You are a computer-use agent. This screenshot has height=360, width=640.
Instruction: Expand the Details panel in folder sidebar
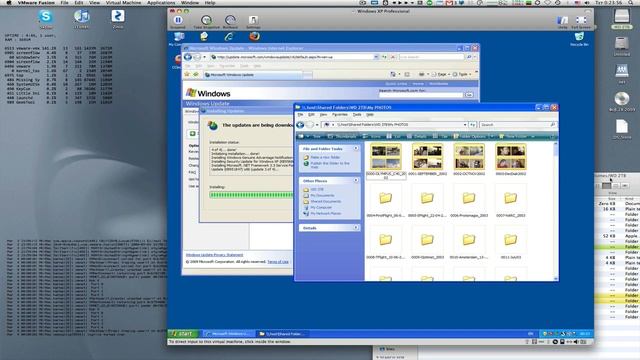pyautogui.click(x=356, y=227)
